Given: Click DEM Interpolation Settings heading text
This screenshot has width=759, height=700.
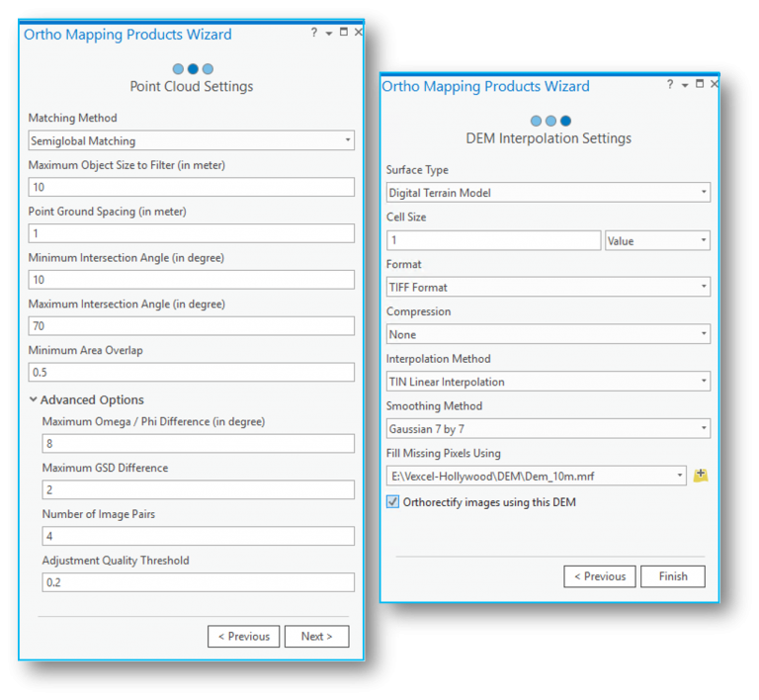Looking at the screenshot, I should (x=548, y=138).
